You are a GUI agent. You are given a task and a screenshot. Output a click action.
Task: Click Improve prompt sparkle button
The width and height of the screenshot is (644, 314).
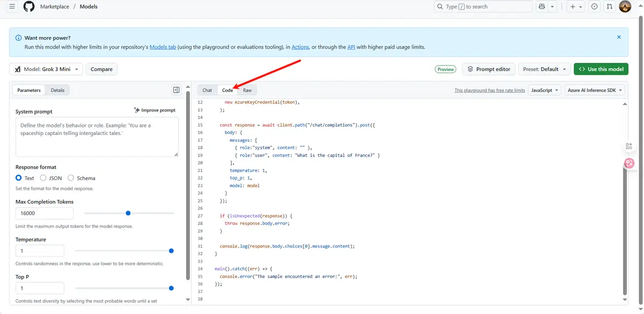click(155, 110)
